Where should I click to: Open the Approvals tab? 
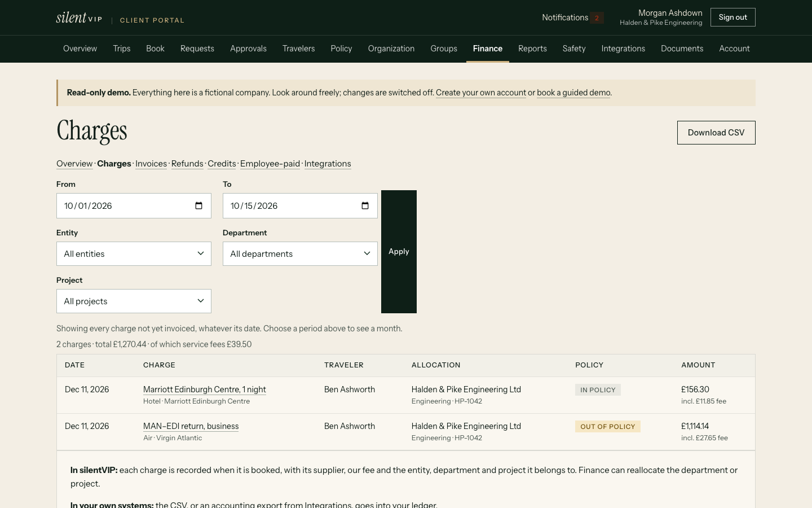tap(248, 49)
